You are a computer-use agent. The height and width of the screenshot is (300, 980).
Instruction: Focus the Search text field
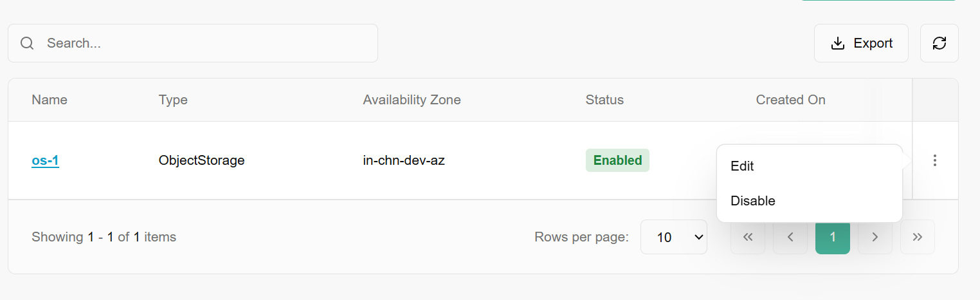point(206,43)
